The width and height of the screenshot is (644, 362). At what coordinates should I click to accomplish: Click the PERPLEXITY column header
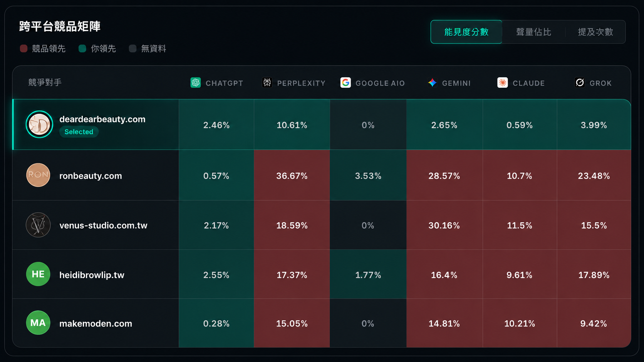click(x=293, y=83)
